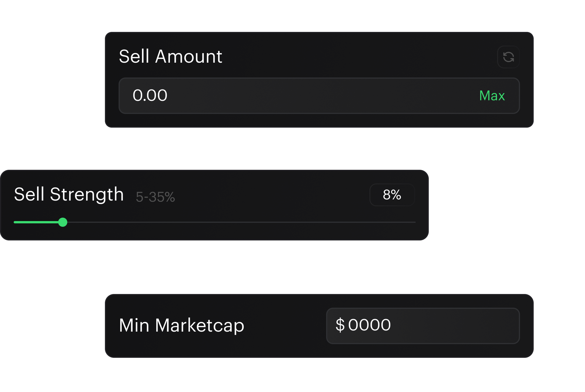This screenshot has height=392, width=585.
Task: Select the circular reset icon near Sell Amount
Action: click(509, 57)
